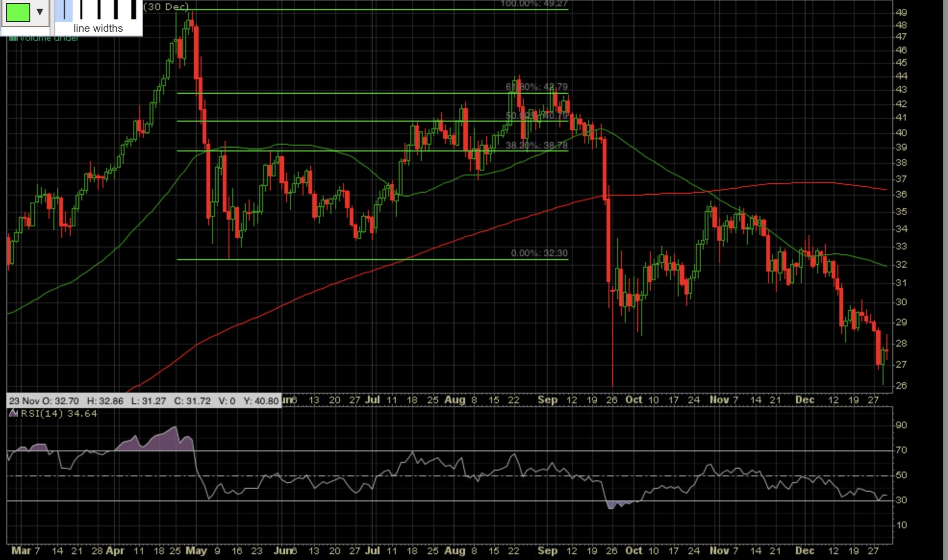Select the 100.00%: 49.27 Fibonacci level label

(x=534, y=4)
